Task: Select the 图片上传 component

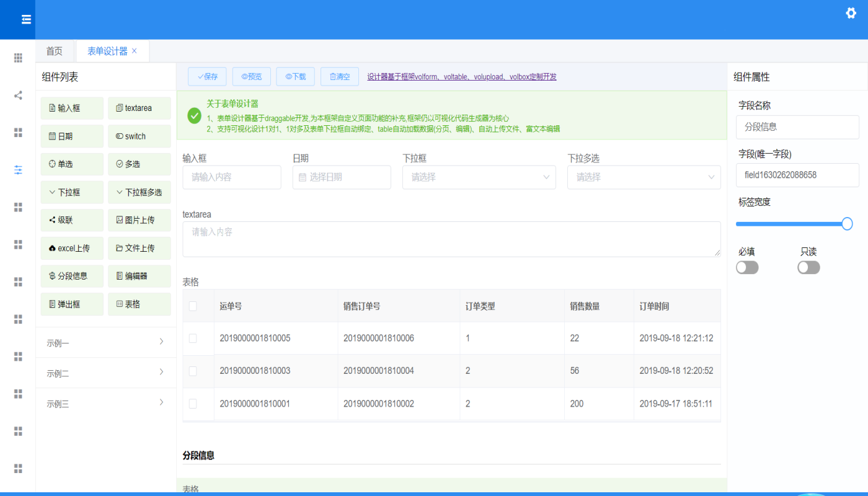Action: (x=139, y=220)
